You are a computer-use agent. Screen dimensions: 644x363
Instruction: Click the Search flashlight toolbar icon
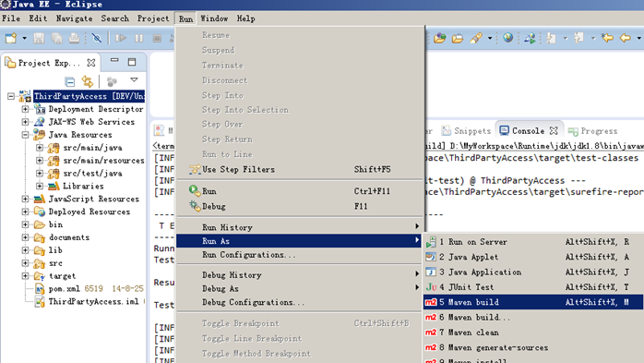pos(475,38)
